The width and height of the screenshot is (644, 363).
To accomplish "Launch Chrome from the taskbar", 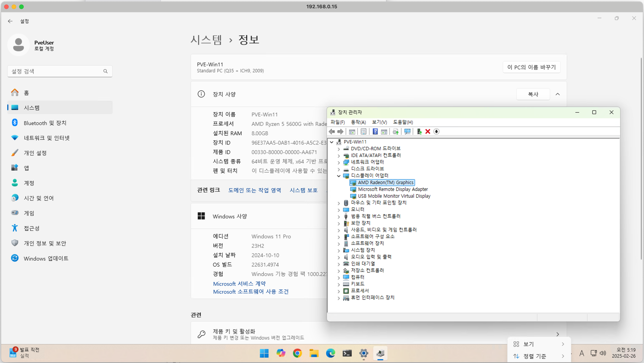I will (297, 353).
